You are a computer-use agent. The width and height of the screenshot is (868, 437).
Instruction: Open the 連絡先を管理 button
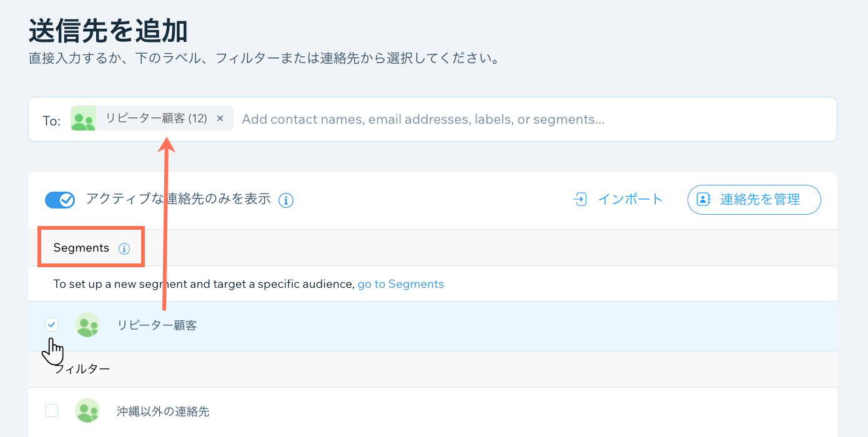[754, 200]
